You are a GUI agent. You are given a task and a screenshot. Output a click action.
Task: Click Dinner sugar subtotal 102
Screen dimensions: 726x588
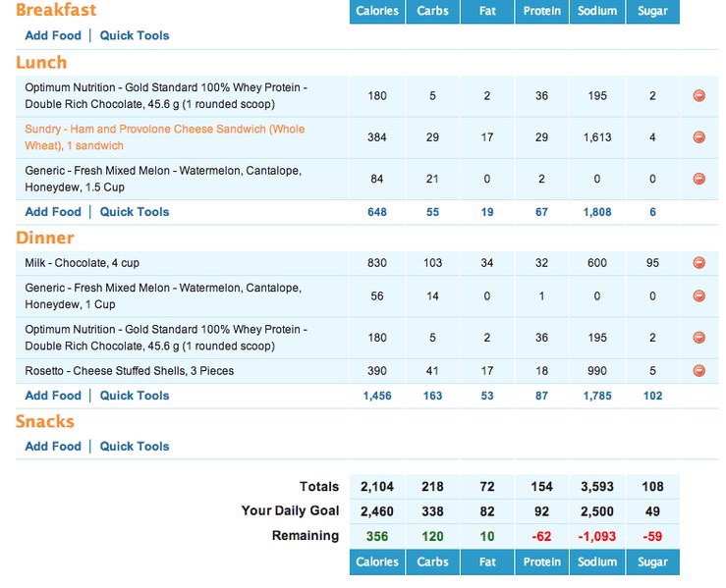[652, 396]
